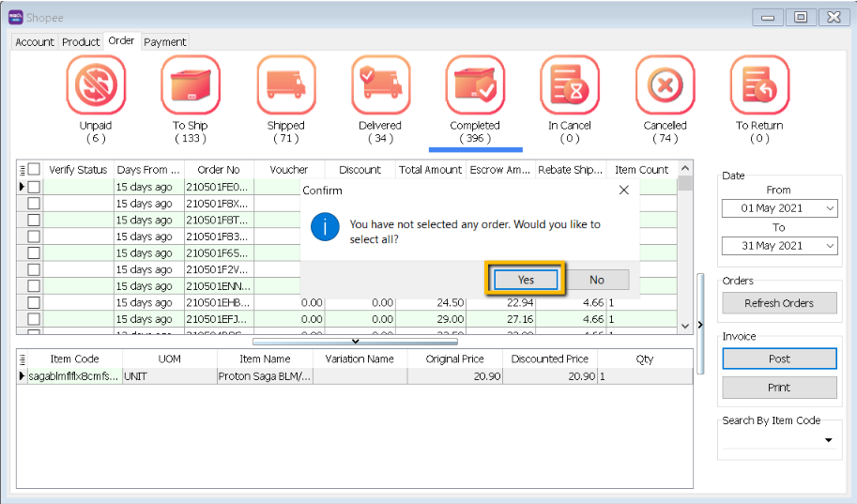Show the Cancelled orders icon

pos(665,85)
